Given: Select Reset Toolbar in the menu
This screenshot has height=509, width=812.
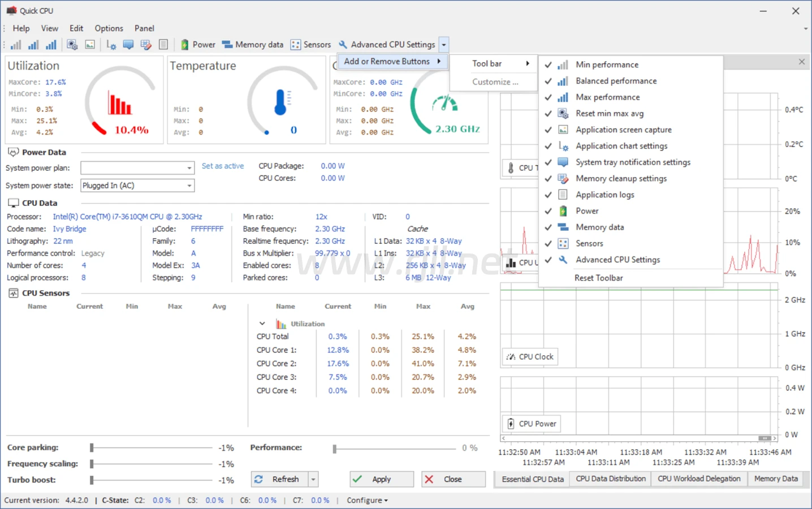Looking at the screenshot, I should pyautogui.click(x=598, y=278).
